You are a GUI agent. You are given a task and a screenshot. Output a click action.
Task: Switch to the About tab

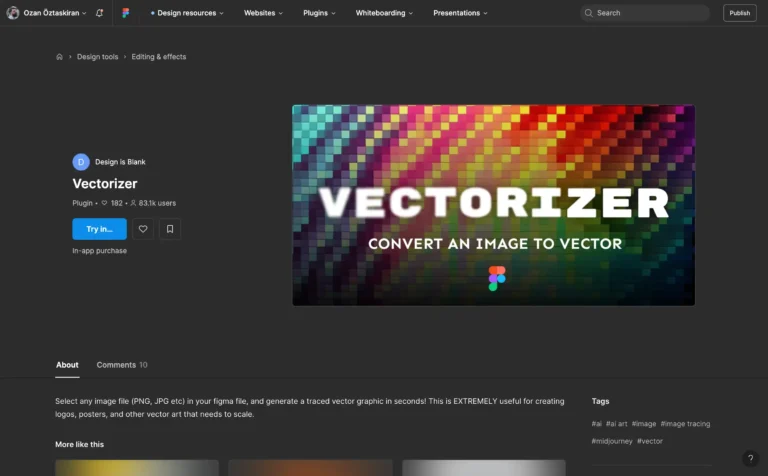click(67, 365)
